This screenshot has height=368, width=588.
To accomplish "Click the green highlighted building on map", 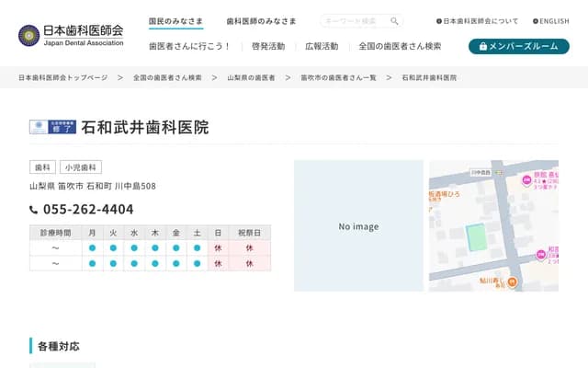I will 474,237.
